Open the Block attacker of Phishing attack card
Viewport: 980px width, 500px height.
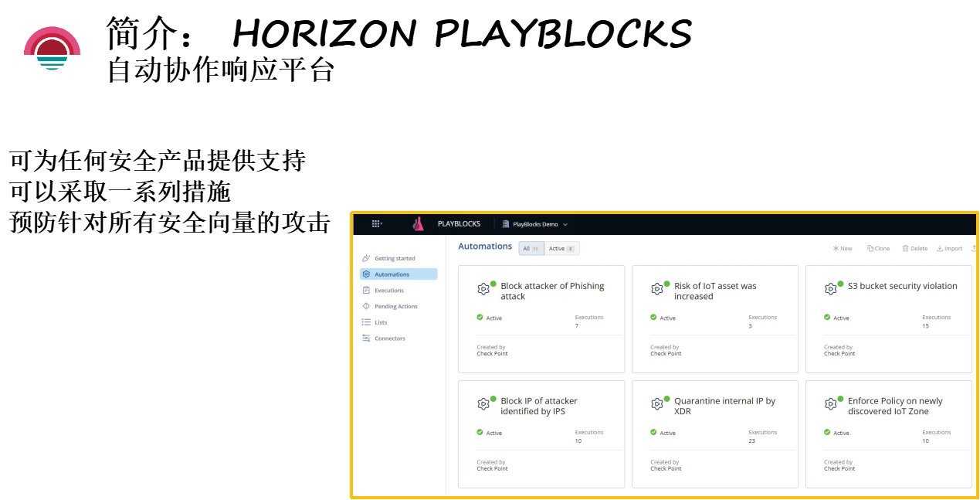[551, 291]
